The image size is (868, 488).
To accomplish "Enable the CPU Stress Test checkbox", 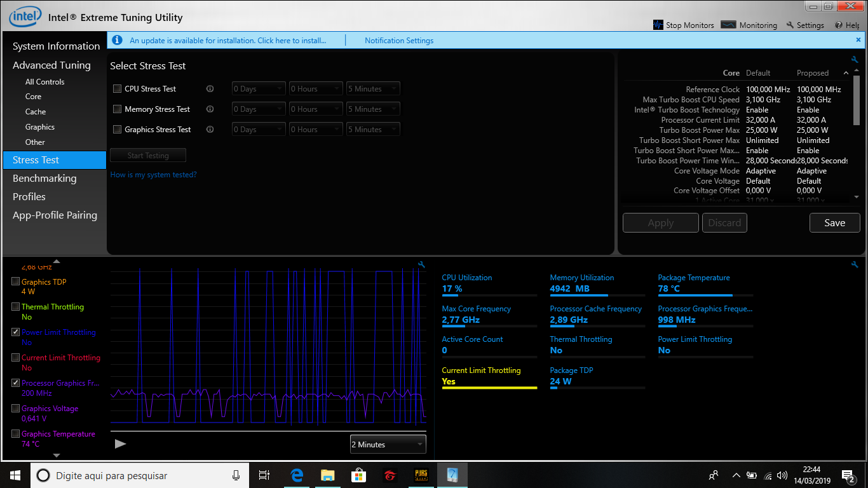I will (117, 89).
